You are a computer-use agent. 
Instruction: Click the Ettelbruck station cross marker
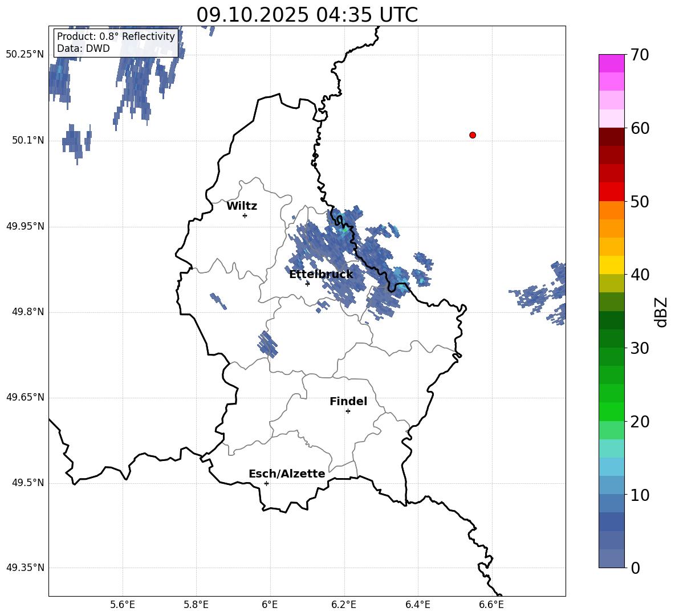tap(307, 283)
